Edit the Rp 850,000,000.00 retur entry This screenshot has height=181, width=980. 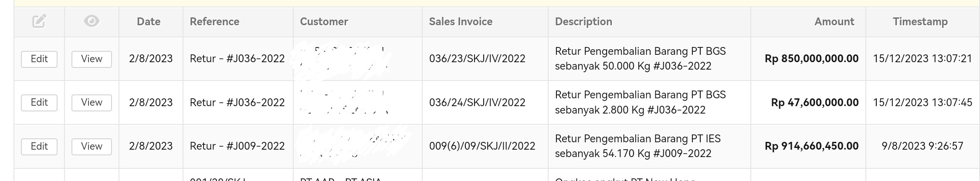(39, 59)
